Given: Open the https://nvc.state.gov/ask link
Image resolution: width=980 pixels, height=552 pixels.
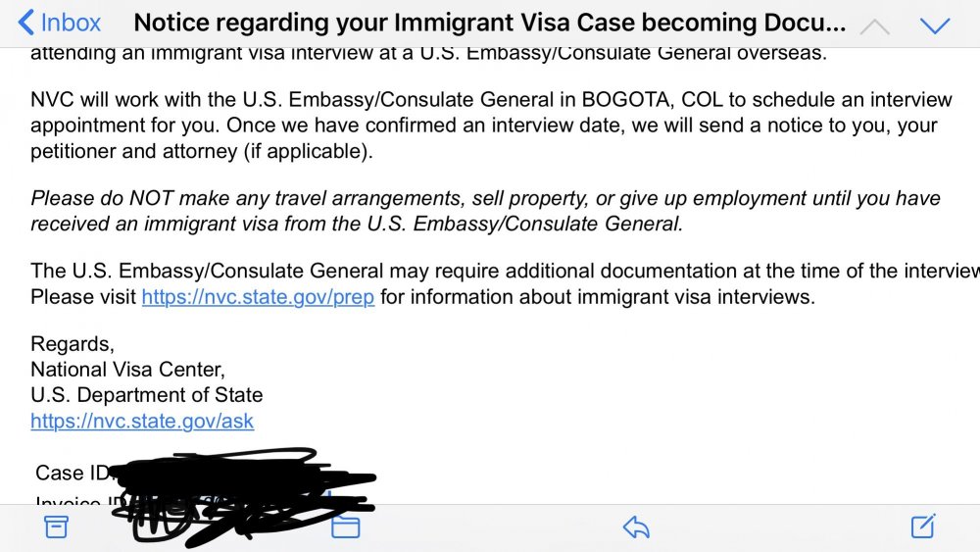Looking at the screenshot, I should pos(142,421).
